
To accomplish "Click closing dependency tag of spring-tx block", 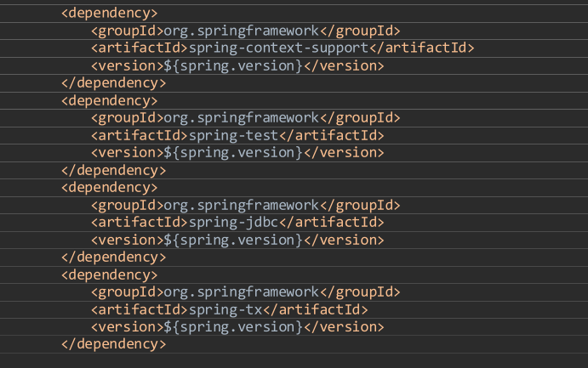I will [x=114, y=344].
